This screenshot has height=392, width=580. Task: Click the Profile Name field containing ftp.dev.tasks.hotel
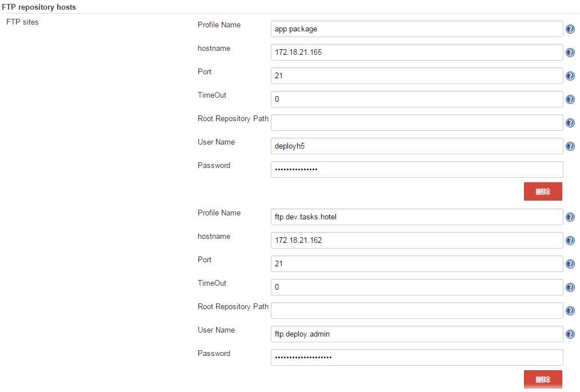417,217
